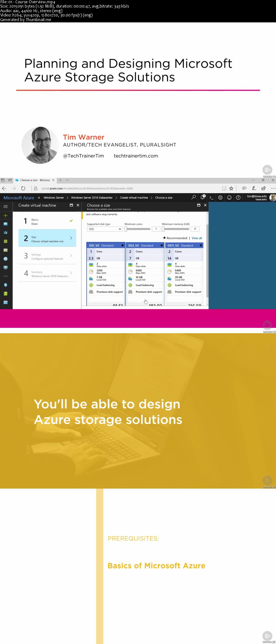Screen dimensions: 276x644
Task: Click the Minimum memory slider handle
Action: pyautogui.click(x=163, y=229)
